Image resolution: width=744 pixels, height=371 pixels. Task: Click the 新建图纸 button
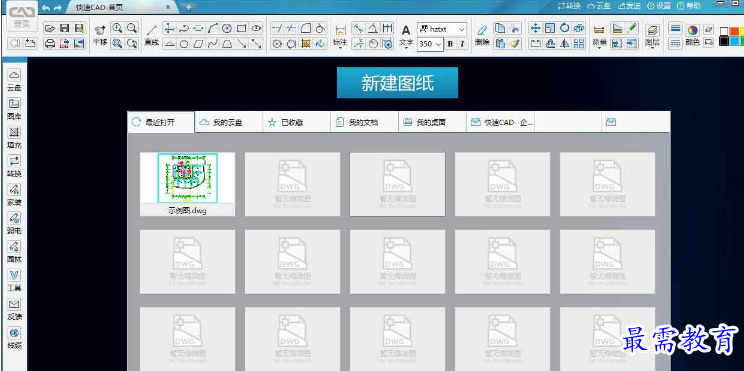[x=398, y=83]
